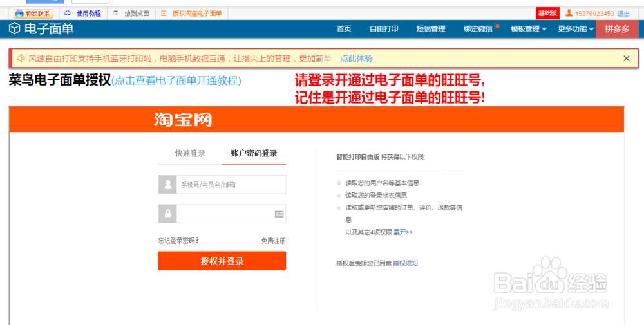The height and width of the screenshot is (325, 644).
Task: Click the red 基础版 badge
Action: click(547, 13)
